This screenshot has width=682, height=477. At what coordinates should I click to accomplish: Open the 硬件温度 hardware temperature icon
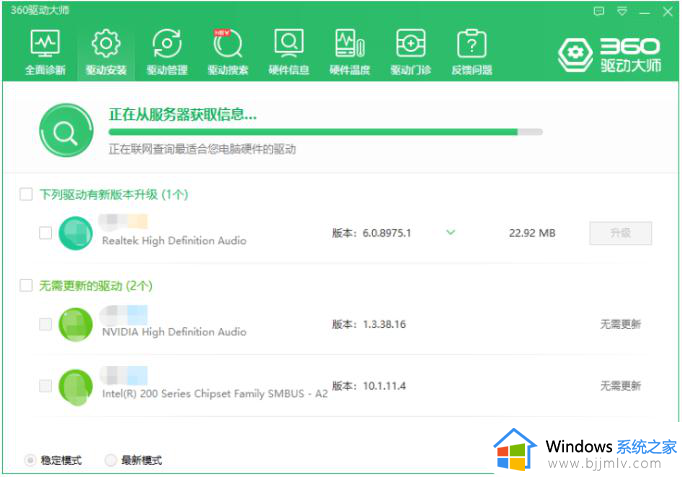pyautogui.click(x=350, y=51)
